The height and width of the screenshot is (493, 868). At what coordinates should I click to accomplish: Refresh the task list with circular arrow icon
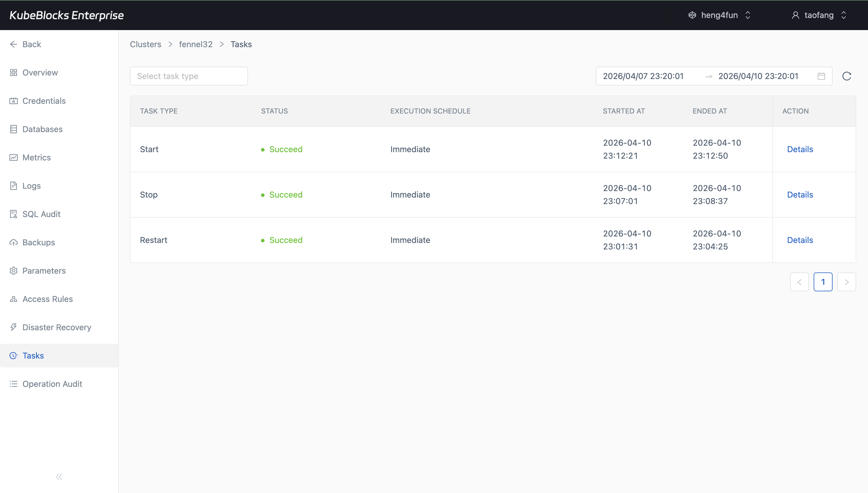(847, 76)
